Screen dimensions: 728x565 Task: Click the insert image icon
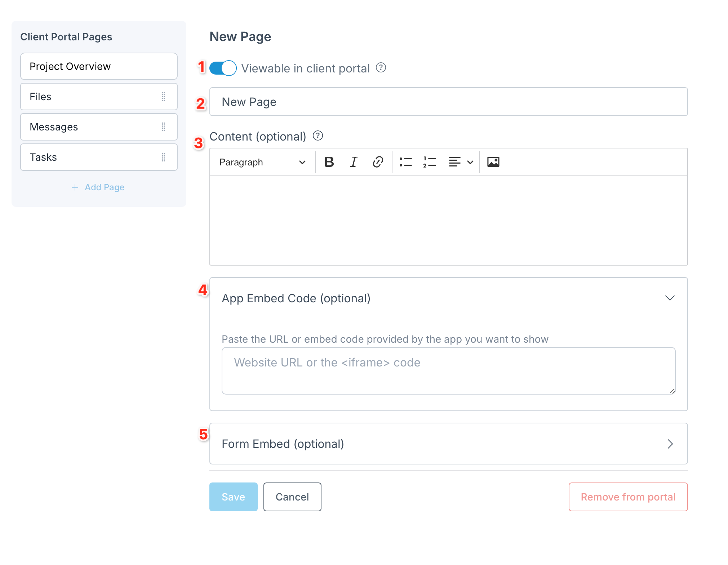click(x=493, y=162)
